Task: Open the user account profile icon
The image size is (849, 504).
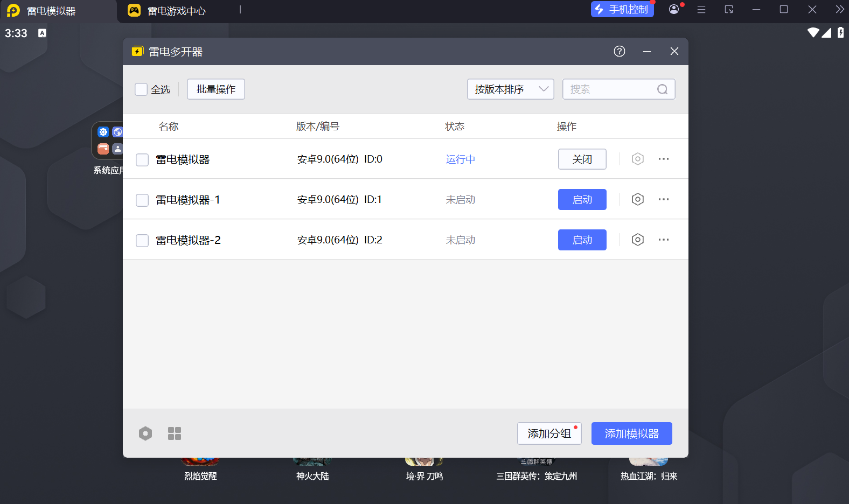Action: coord(673,9)
